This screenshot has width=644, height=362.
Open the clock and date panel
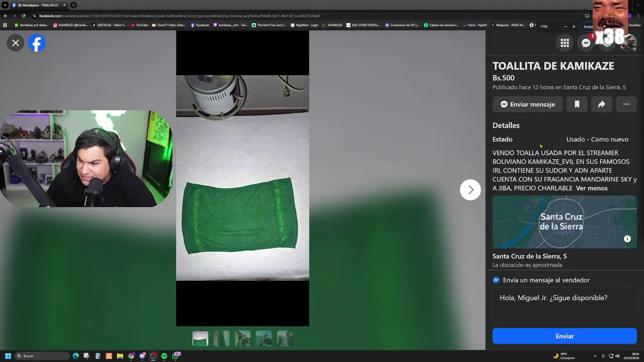click(632, 356)
